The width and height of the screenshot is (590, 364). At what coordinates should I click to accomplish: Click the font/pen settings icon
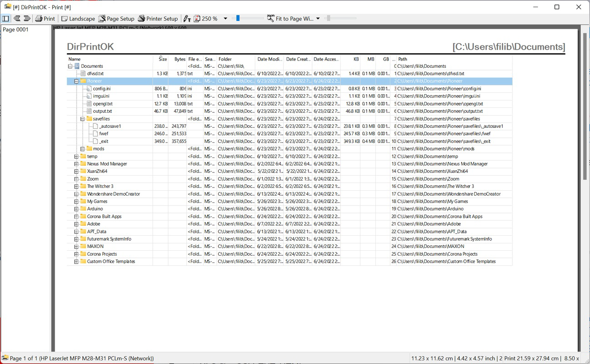point(187,19)
